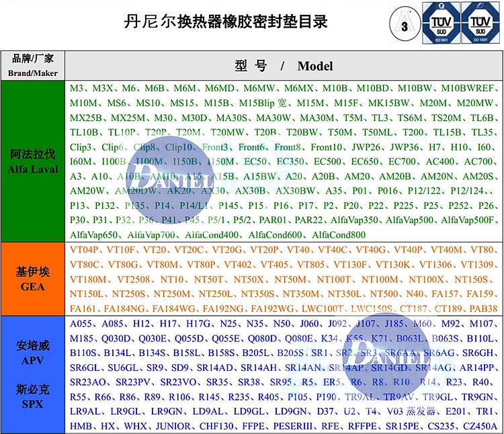Screen dimensions: 504x434
Task: Select APV model B110L
Action: coord(480,339)
